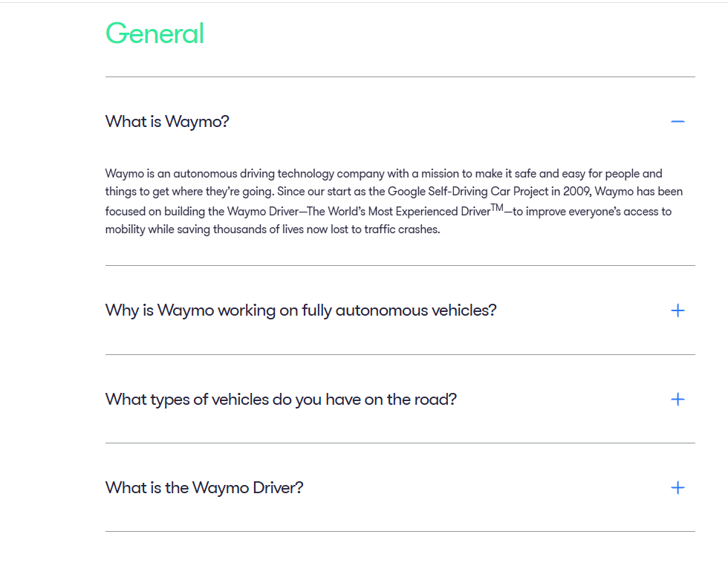Viewport: 728px width, 563px height.
Task: Click the words safe and easy in the answer
Action: click(550, 174)
